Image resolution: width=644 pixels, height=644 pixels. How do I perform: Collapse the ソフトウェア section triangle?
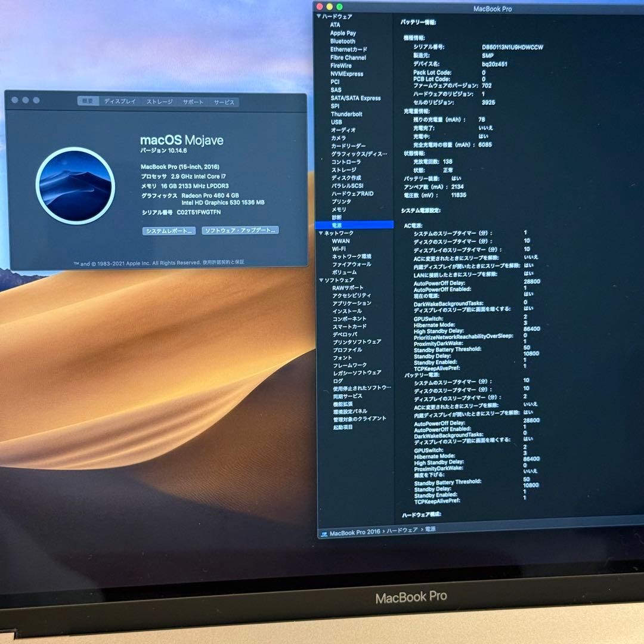pos(321,278)
